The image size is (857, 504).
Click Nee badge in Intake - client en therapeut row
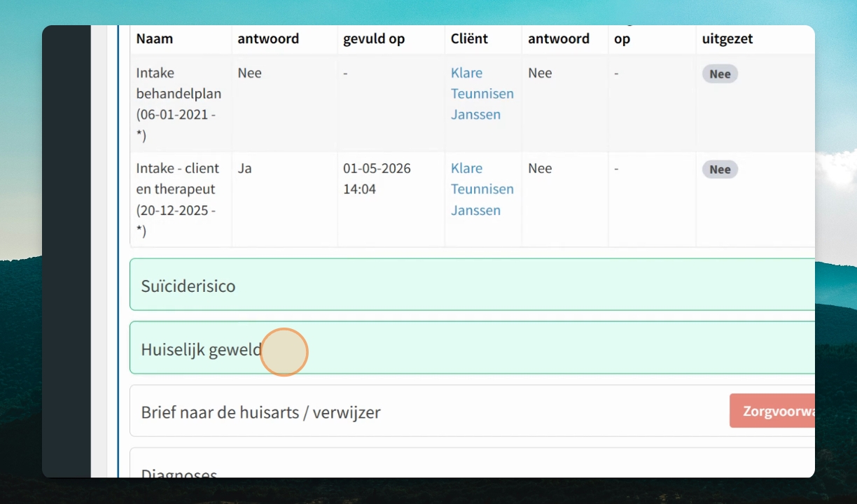click(720, 169)
